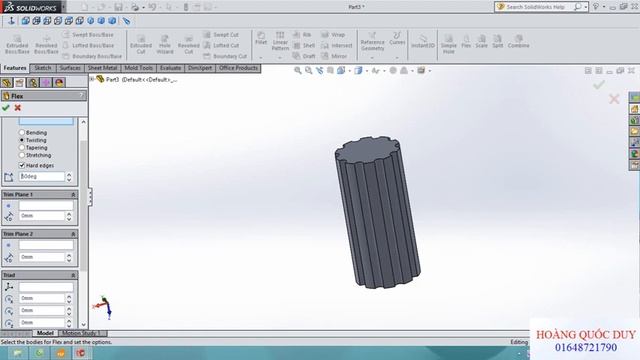The image size is (640, 360).
Task: Cancel the Flex feature with red X
Action: 18,108
